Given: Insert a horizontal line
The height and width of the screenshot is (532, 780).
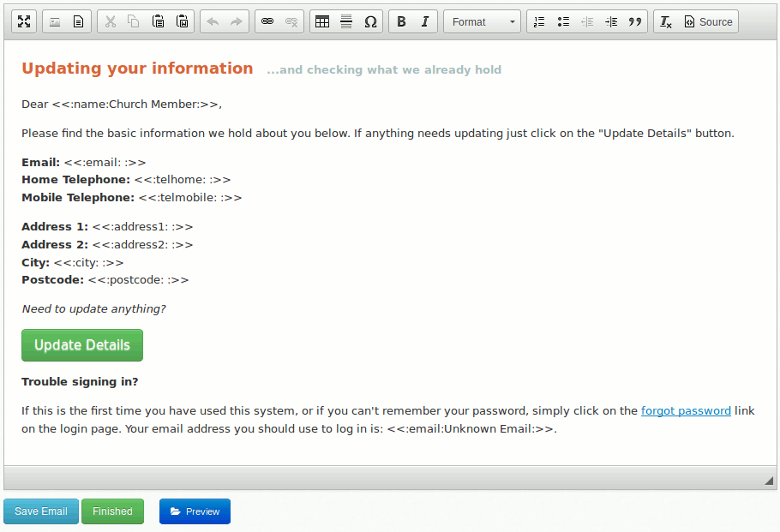Looking at the screenshot, I should coord(346,21).
